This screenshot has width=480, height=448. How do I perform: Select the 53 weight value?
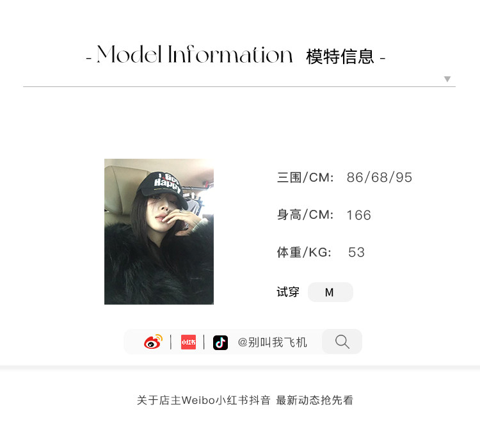point(356,252)
